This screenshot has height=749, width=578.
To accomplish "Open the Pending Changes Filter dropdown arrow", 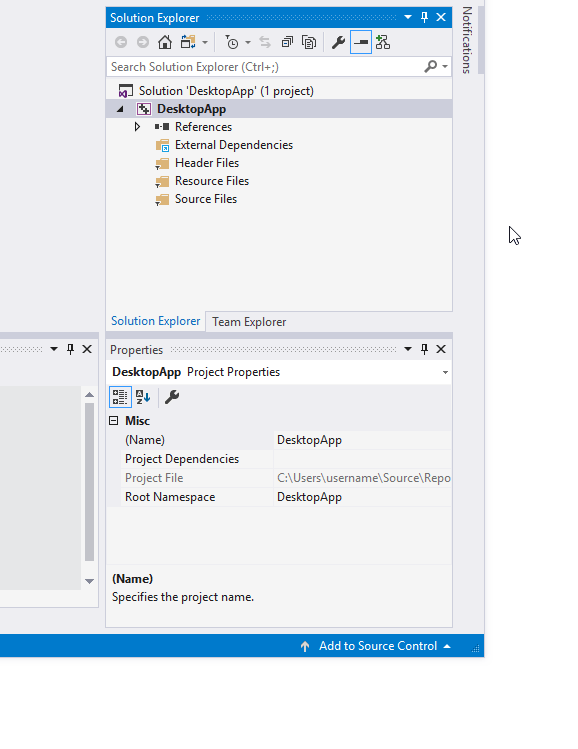I will point(248,43).
